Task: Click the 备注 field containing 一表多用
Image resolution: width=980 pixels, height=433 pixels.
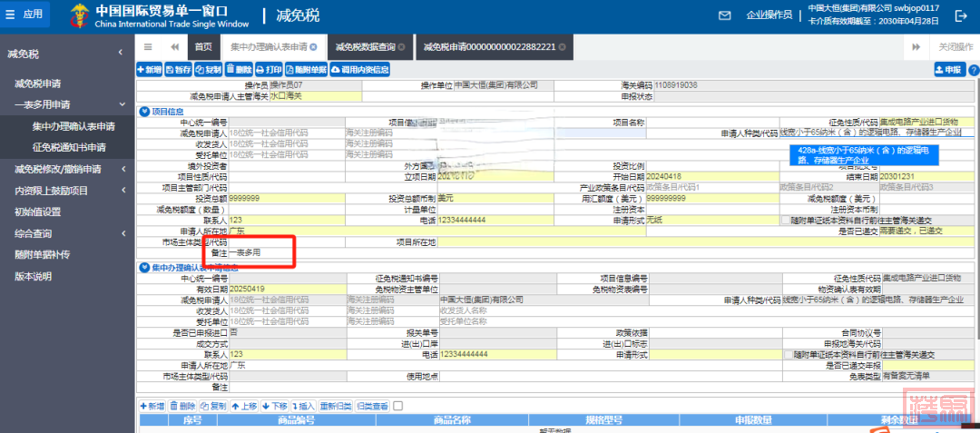Action: [x=600, y=253]
